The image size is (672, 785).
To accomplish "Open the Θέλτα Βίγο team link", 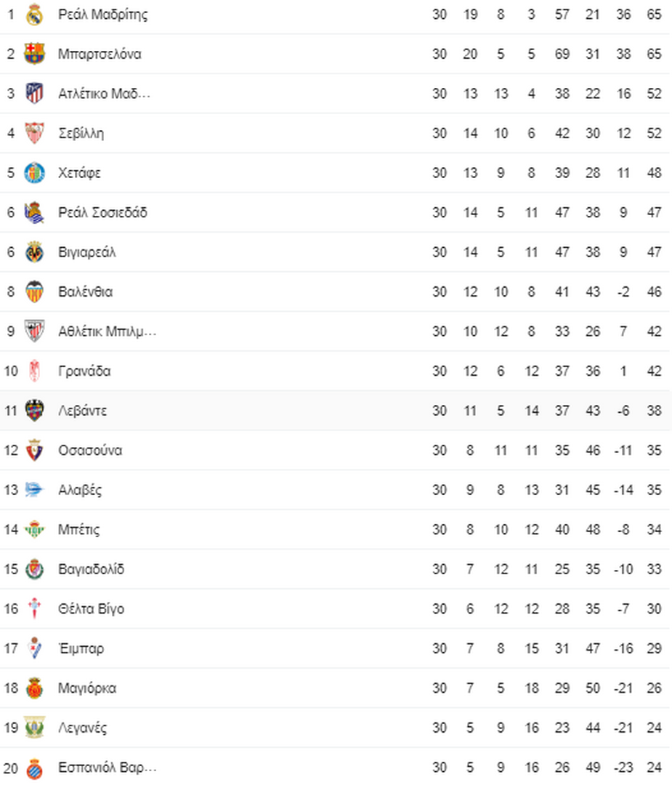I will click(x=91, y=609).
